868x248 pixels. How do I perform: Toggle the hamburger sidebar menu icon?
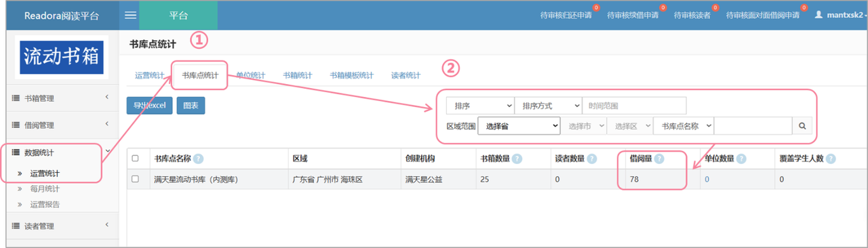[x=130, y=15]
